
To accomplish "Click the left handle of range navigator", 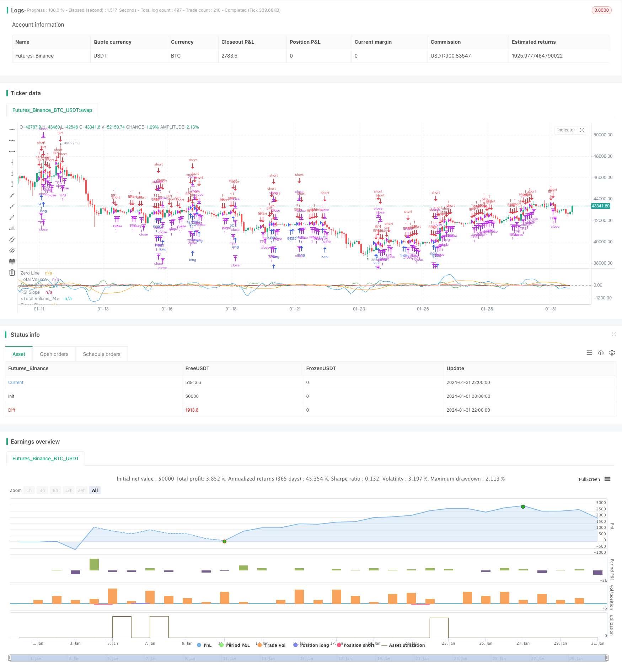I will (x=10, y=658).
